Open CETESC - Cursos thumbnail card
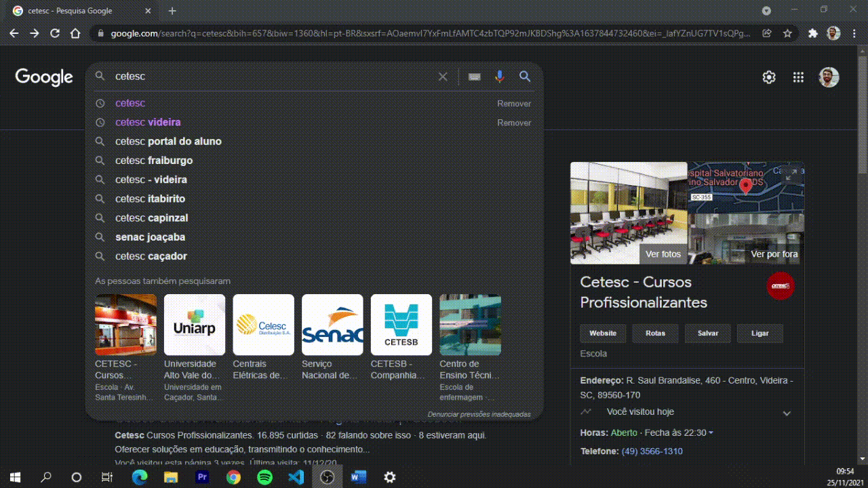The width and height of the screenshot is (868, 488). (x=125, y=348)
